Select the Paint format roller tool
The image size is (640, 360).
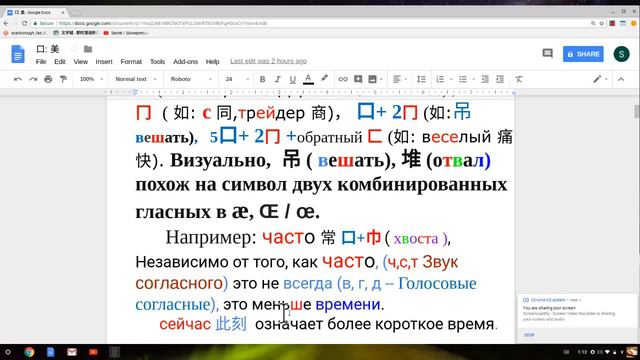[x=63, y=79]
